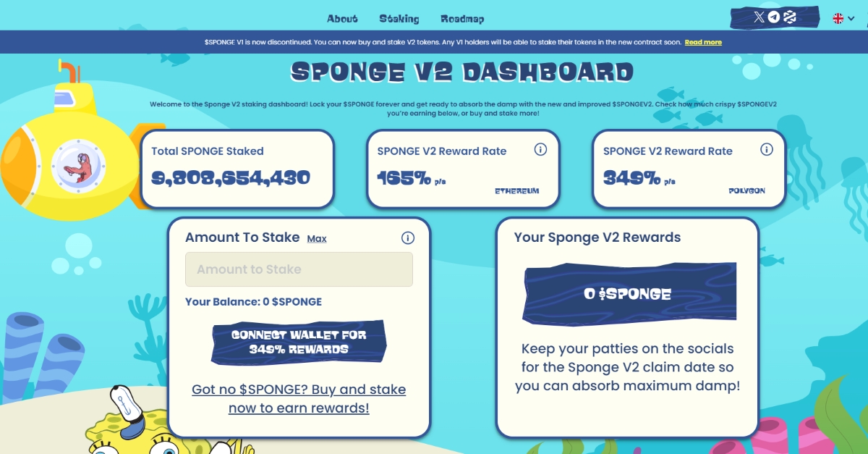This screenshot has height=454, width=868.
Task: Open the Telegram social icon
Action: click(774, 17)
